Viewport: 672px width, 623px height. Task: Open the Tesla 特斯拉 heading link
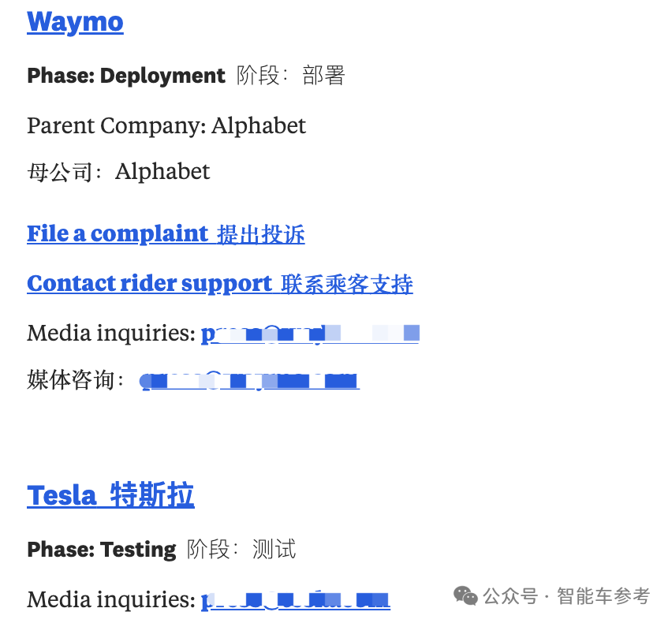(x=110, y=495)
